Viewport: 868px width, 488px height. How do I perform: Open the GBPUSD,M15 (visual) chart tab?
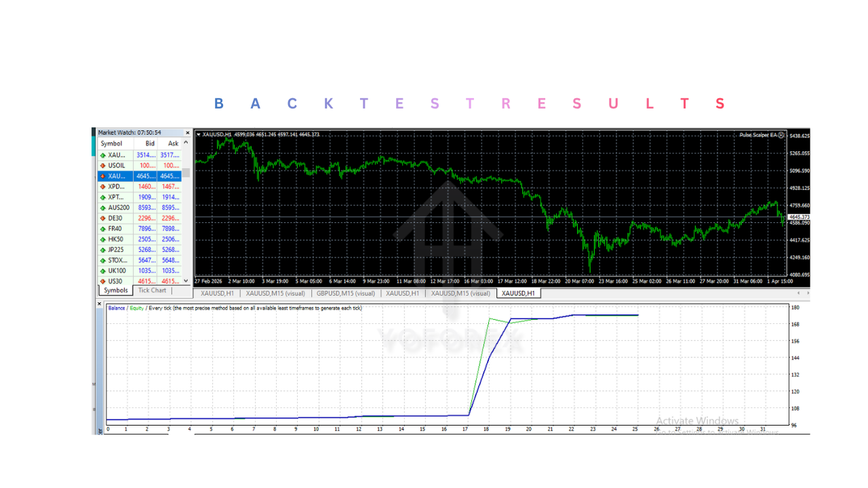point(347,293)
